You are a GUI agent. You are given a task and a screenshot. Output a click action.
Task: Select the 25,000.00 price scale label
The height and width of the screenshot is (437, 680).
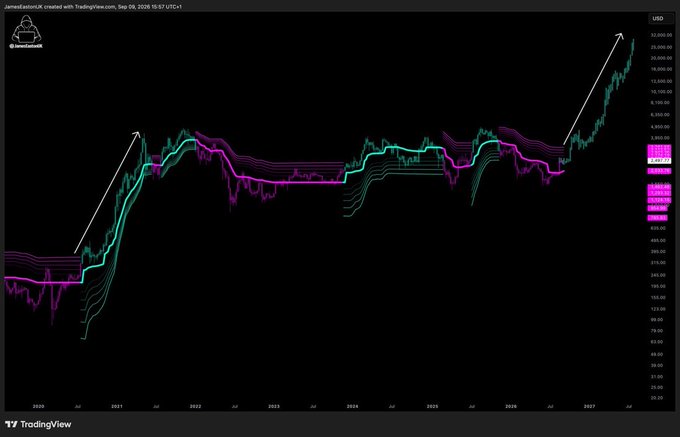(x=660, y=47)
